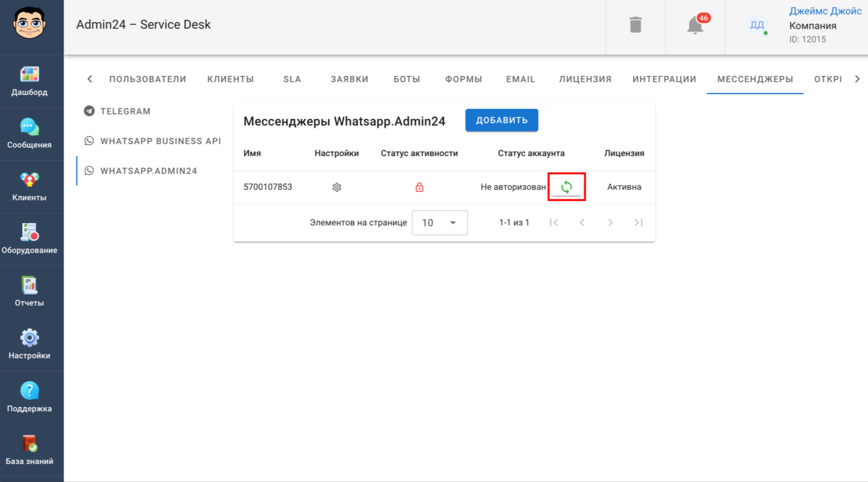
Task: Go to the next results page
Action: pos(610,223)
